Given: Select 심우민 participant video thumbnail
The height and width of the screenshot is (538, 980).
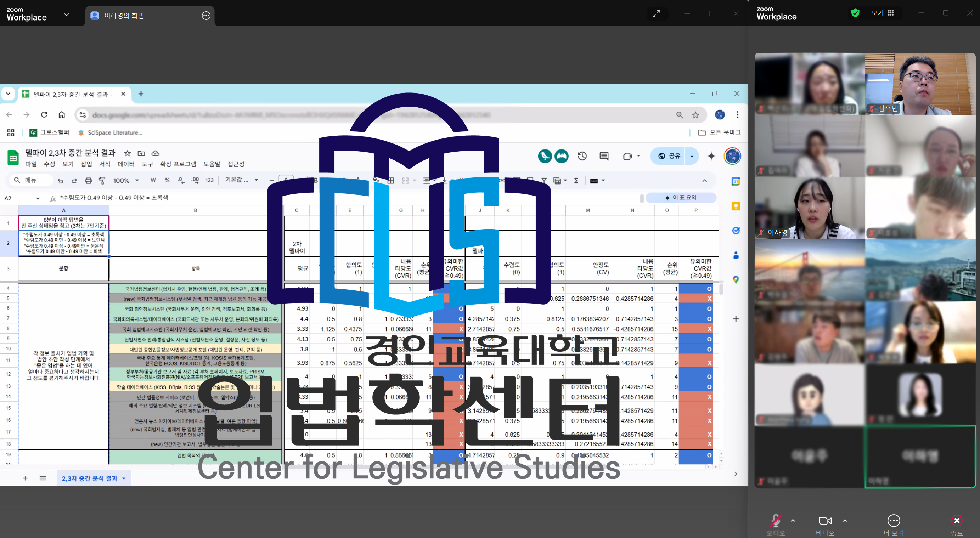Looking at the screenshot, I should point(920,84).
